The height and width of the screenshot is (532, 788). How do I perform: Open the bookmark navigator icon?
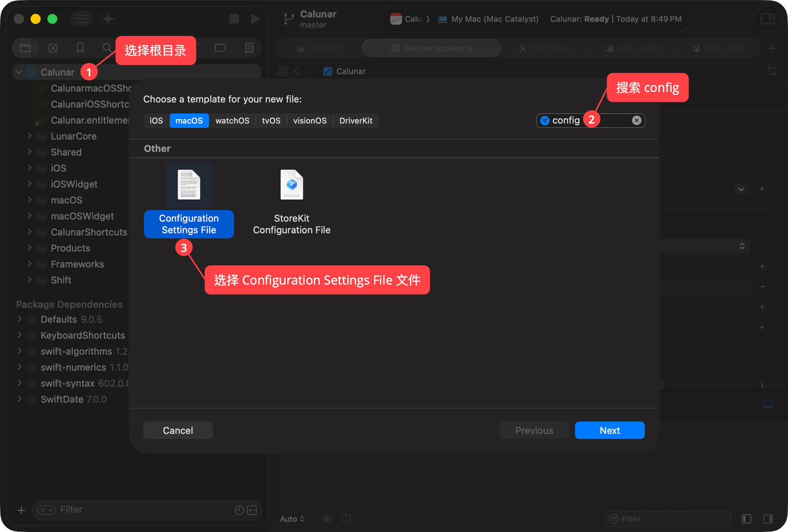(80, 48)
